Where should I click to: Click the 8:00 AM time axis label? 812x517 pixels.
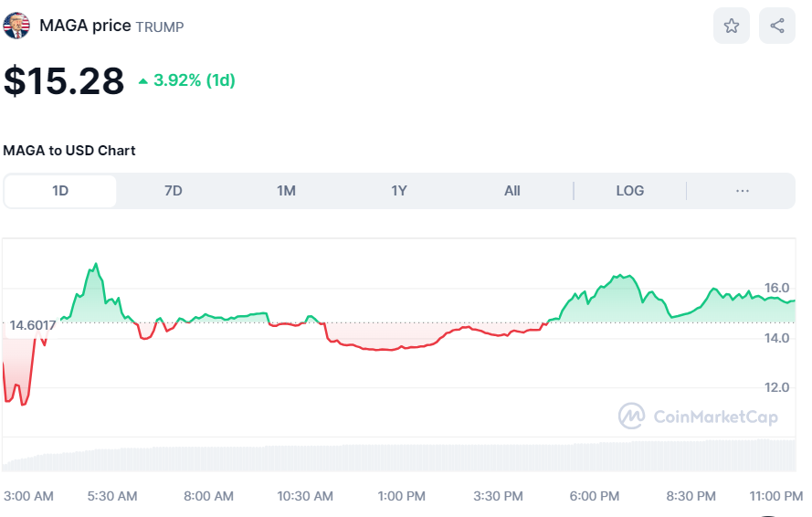pyautogui.click(x=208, y=496)
